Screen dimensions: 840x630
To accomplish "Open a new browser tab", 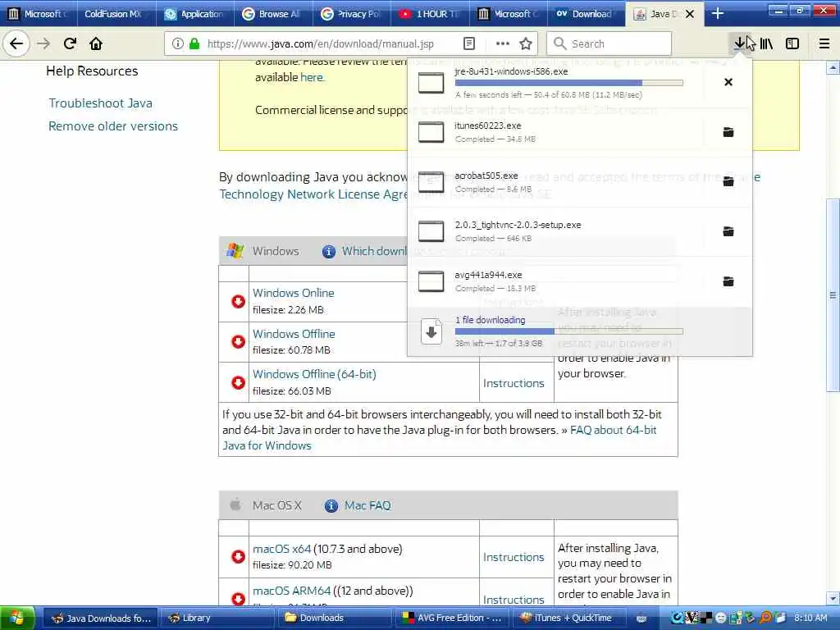I will (717, 14).
